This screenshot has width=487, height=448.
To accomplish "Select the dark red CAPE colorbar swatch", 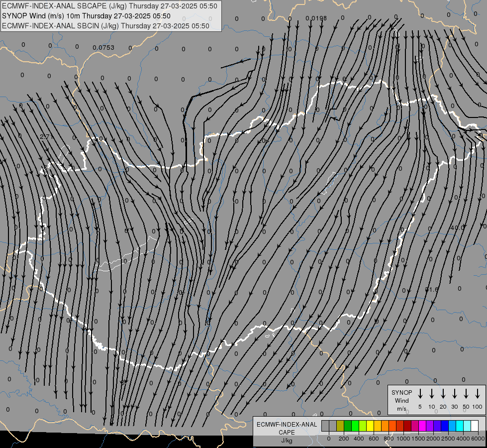I will point(407,426).
